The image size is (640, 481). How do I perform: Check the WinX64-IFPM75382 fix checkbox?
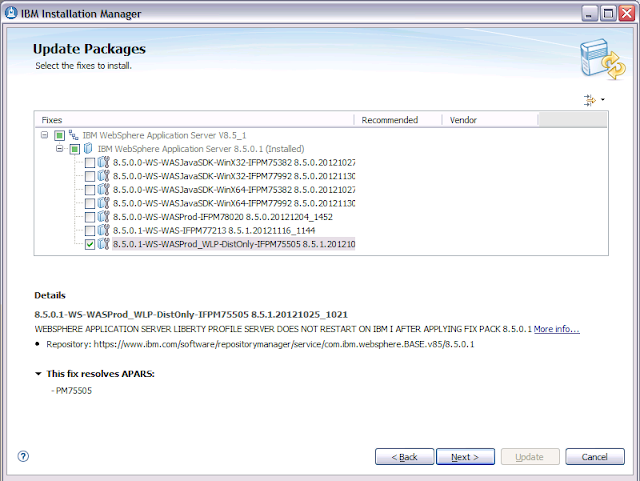point(90,190)
